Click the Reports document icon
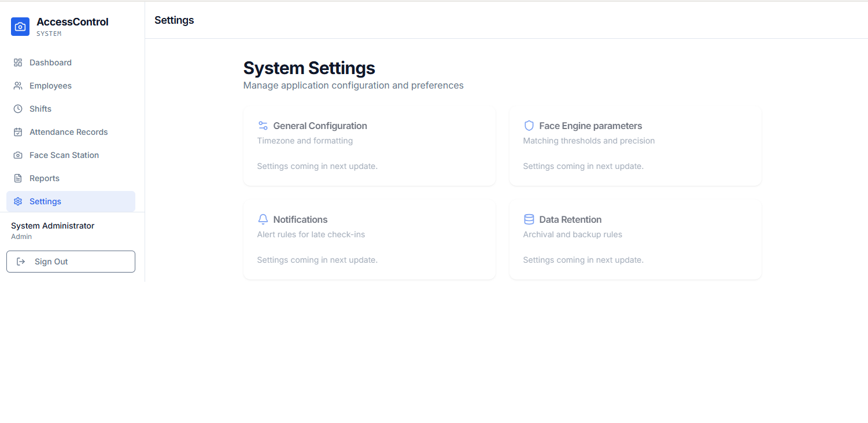Viewport: 868px width, 423px height. pos(18,178)
